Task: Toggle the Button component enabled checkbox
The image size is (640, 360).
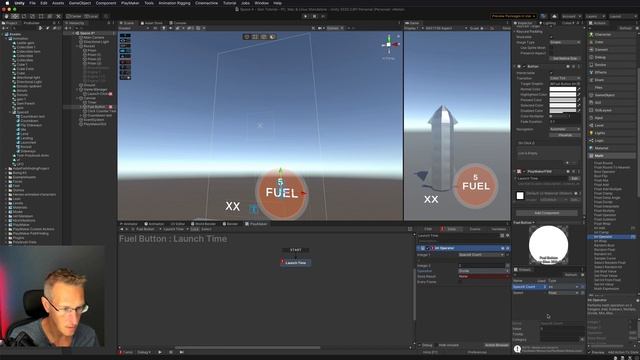Action: 524,66
